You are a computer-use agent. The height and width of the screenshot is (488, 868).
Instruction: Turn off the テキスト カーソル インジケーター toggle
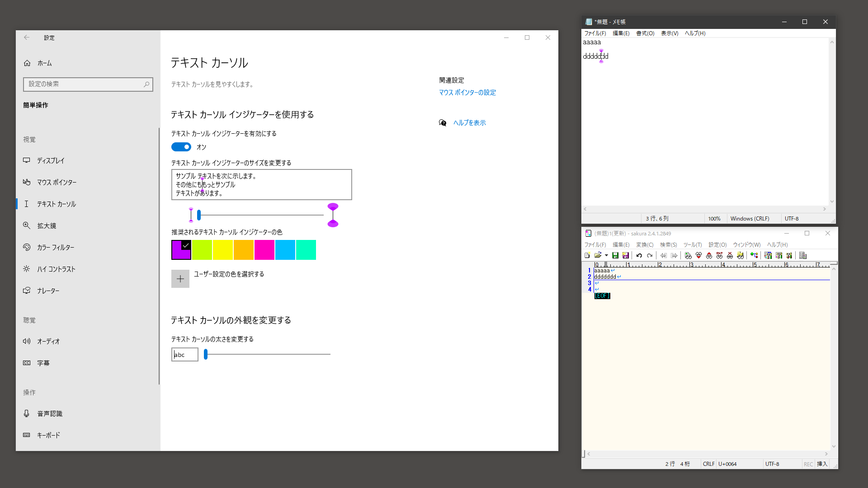coord(181,147)
